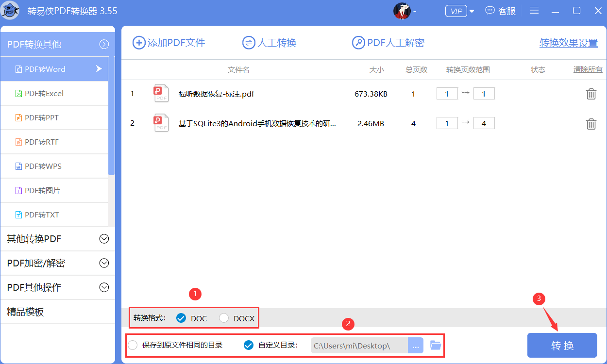Click size value 2.46MB
The image size is (607, 364).
tap(371, 124)
